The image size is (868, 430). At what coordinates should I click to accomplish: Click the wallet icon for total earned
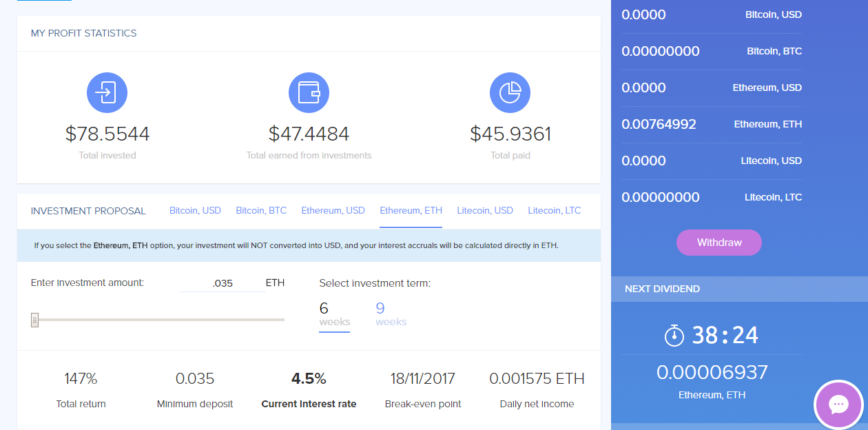[x=309, y=92]
